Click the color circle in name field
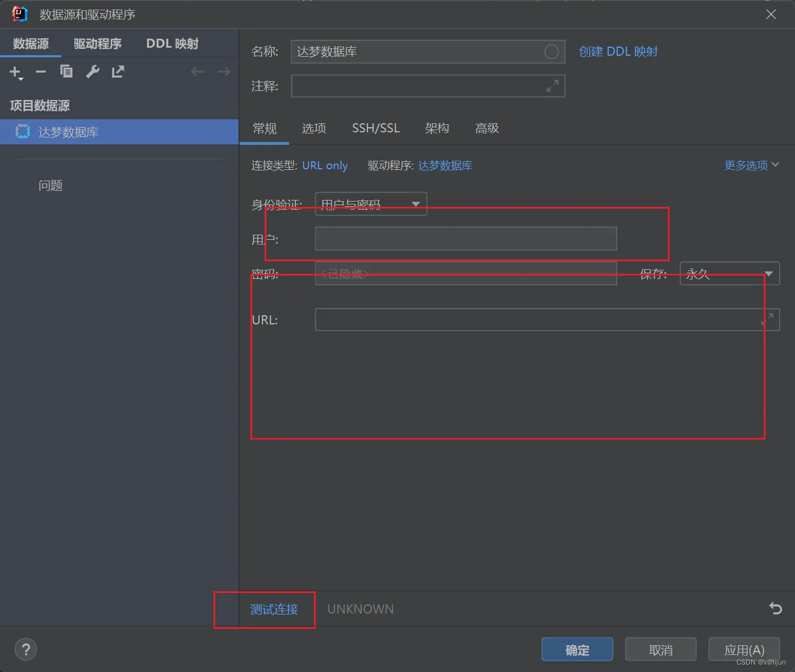The image size is (795, 672). 551,52
